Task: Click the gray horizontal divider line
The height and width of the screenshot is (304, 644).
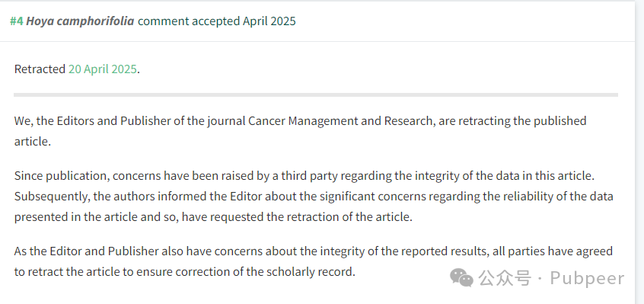Action: [x=316, y=95]
